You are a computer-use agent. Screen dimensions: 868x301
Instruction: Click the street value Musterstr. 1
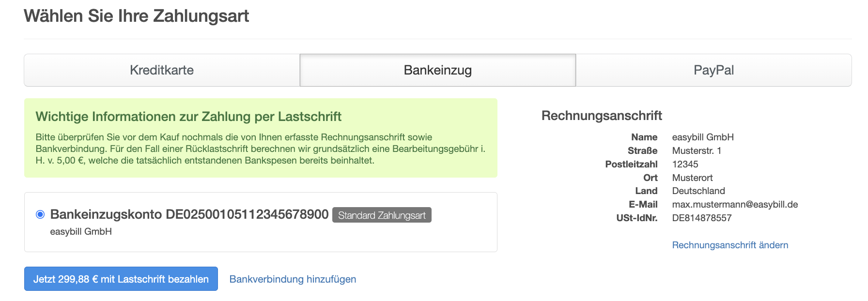697,150
